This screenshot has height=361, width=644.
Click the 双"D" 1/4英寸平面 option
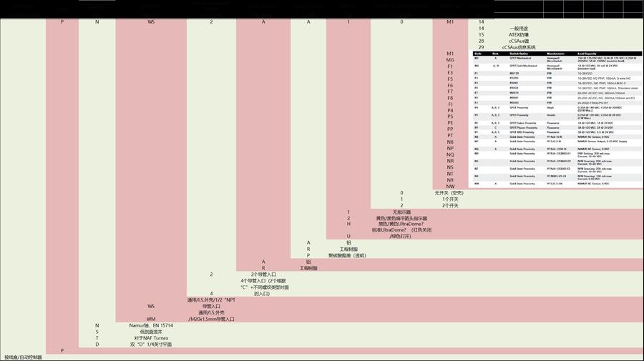point(151,345)
